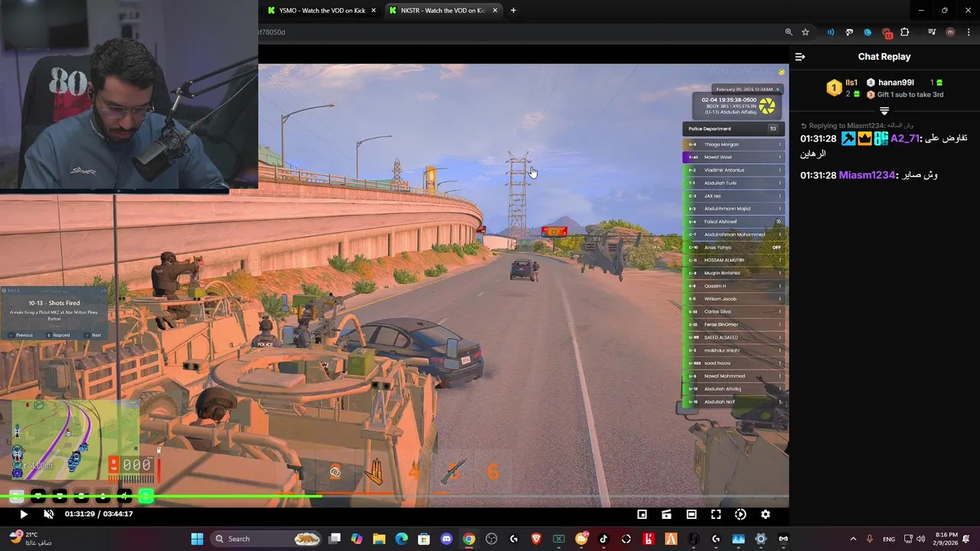This screenshot has width=980, height=551.
Task: Open the red extension with 12 badge
Action: pos(887,33)
